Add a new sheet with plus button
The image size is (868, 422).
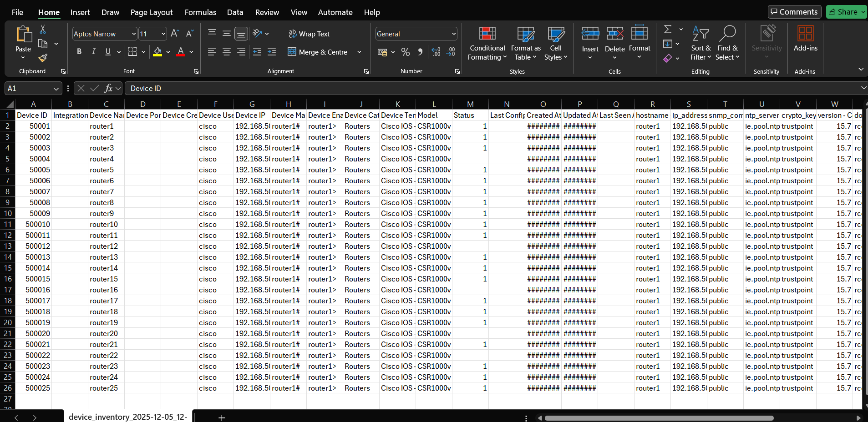point(222,417)
